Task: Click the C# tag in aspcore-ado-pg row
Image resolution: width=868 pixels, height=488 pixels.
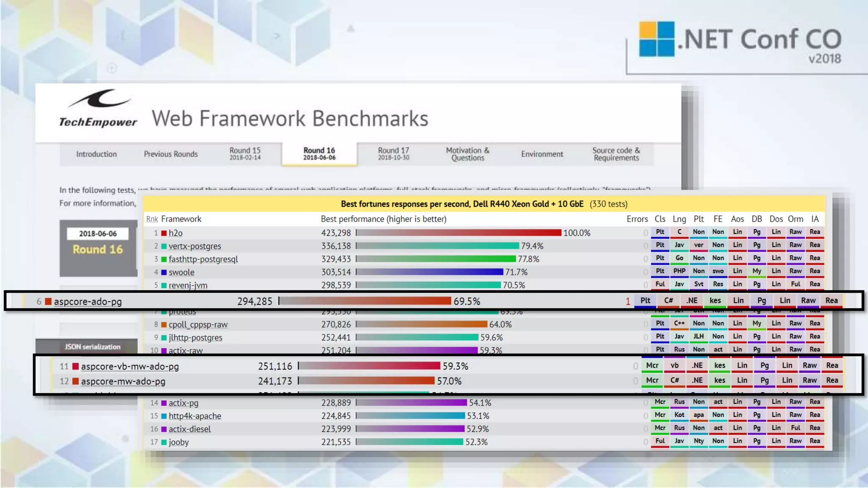Action: tap(668, 300)
